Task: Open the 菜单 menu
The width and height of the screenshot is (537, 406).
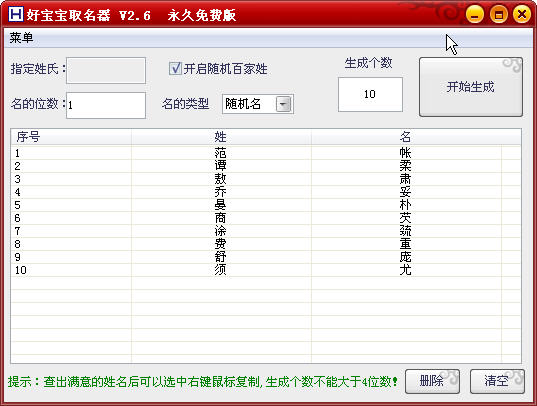Action: coord(21,38)
